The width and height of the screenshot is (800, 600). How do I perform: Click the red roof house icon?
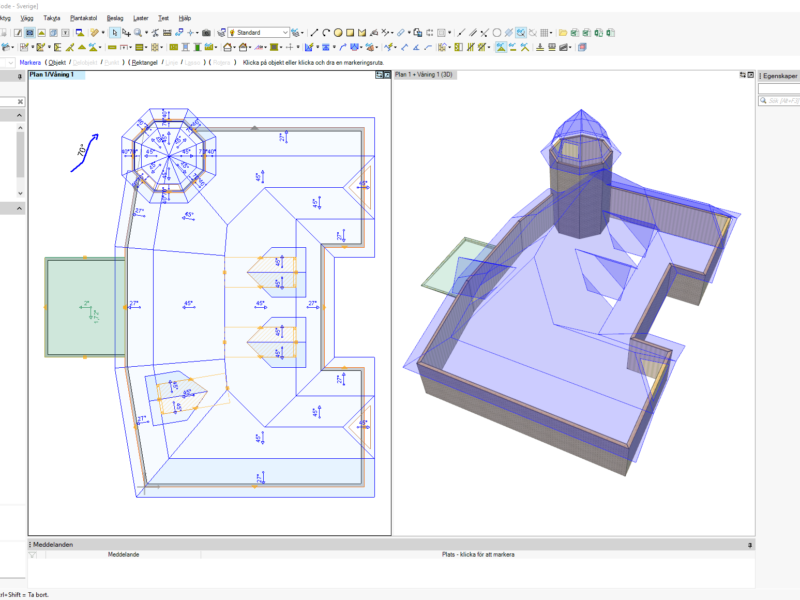coord(243,47)
